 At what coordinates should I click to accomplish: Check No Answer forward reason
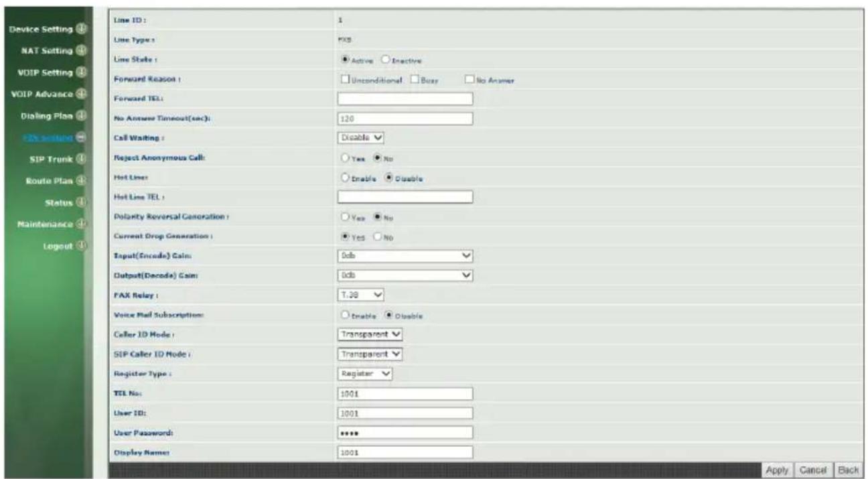(x=469, y=80)
